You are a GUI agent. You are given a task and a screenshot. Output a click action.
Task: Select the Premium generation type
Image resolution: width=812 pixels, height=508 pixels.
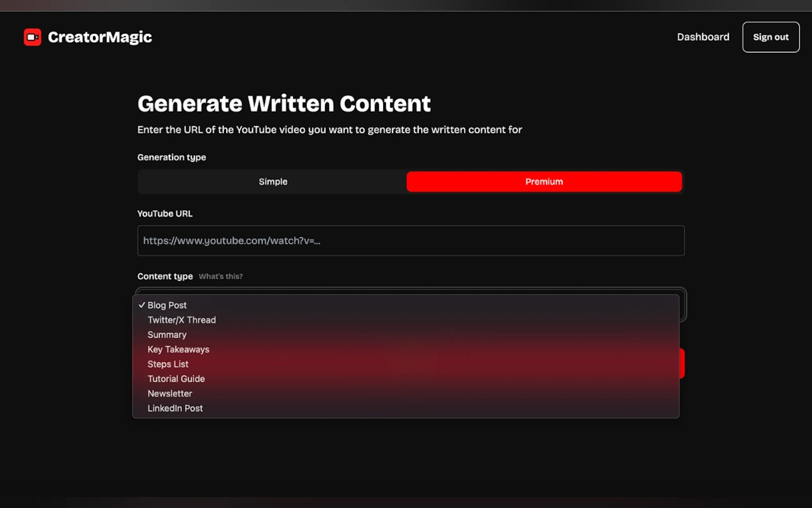pyautogui.click(x=544, y=182)
